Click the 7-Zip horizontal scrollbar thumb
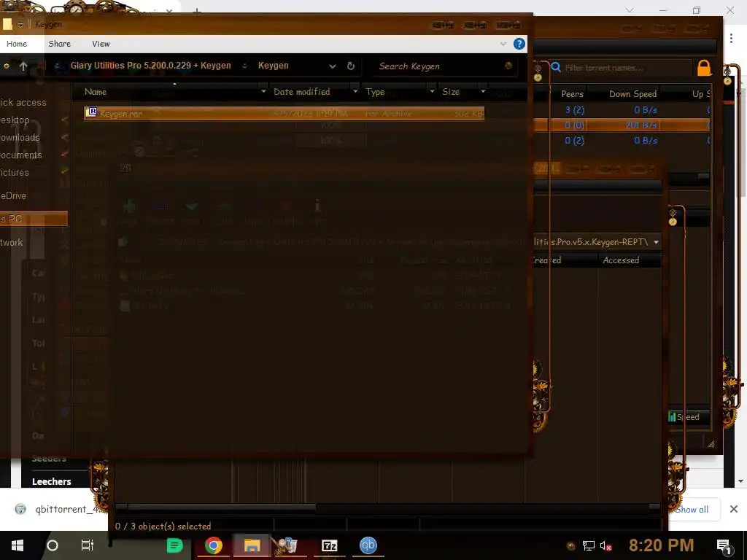The width and height of the screenshot is (747, 560). 222,507
